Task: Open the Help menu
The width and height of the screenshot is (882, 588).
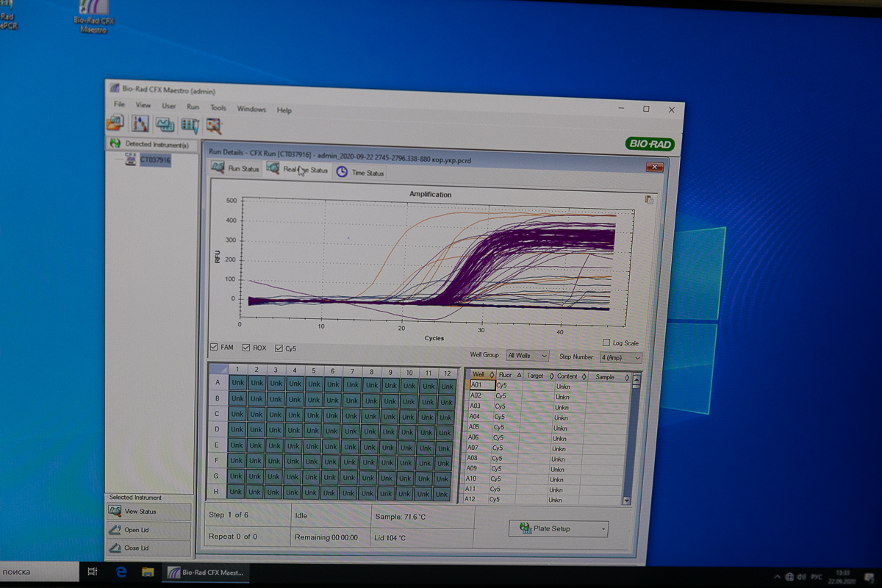Action: [284, 110]
